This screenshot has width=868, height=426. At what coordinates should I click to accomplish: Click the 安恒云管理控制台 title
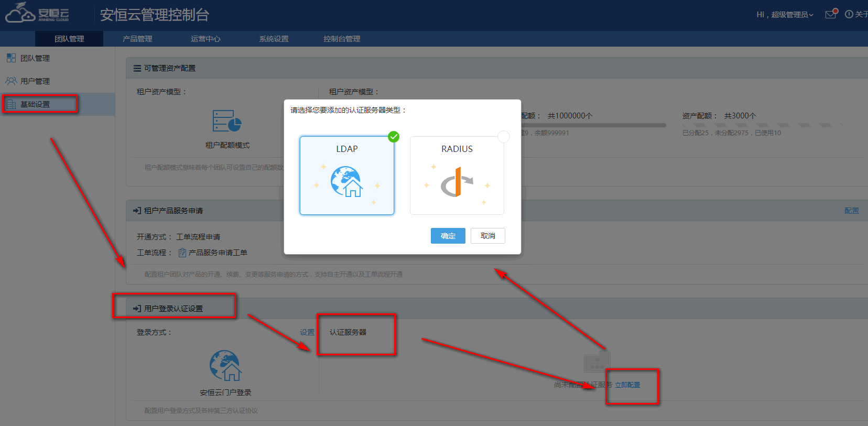pyautogui.click(x=155, y=15)
